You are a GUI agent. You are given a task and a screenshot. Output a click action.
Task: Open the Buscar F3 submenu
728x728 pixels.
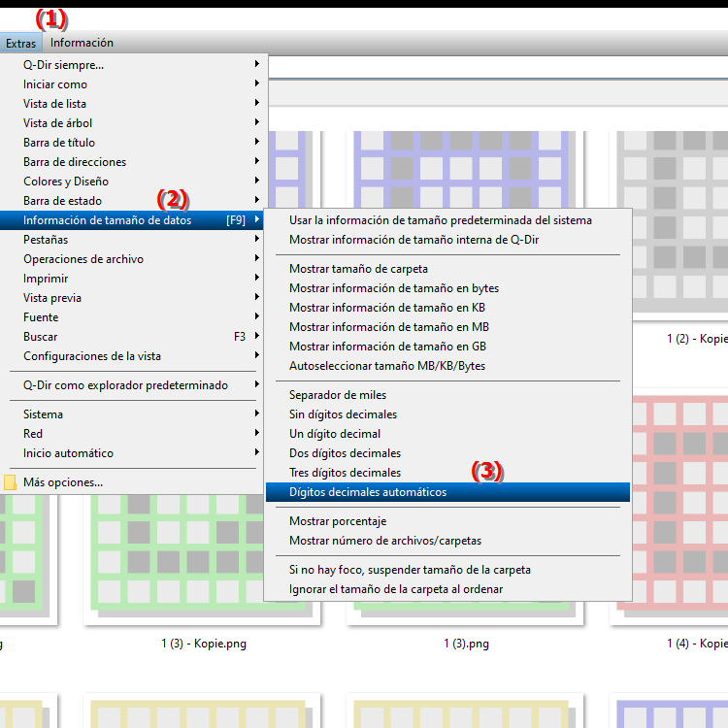(x=133, y=337)
